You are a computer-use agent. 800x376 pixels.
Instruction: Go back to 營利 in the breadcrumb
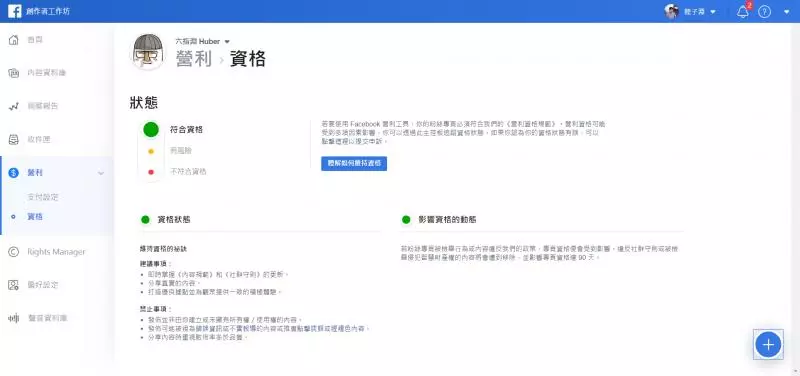pyautogui.click(x=194, y=59)
